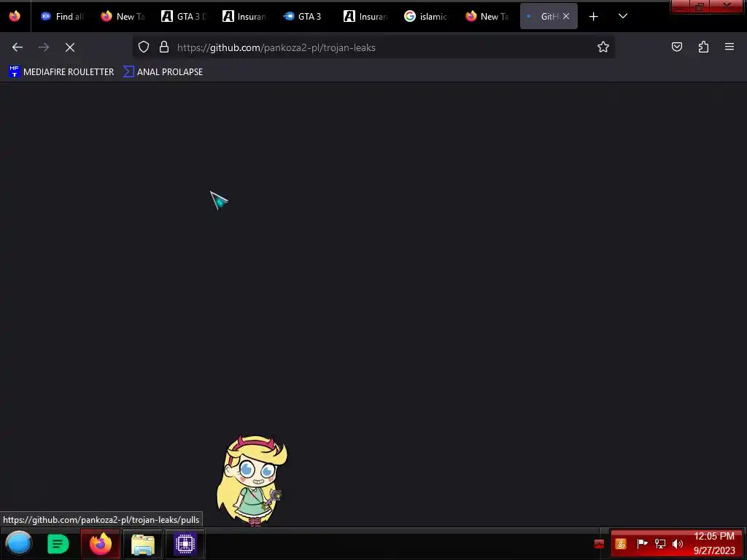View site security padlock info
Screen dimensions: 747x560
(x=164, y=47)
